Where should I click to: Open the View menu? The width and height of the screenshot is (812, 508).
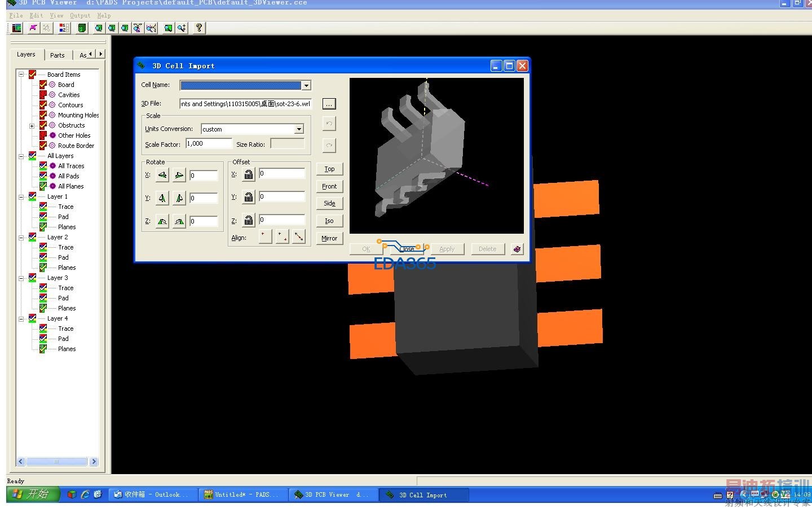[x=56, y=15]
